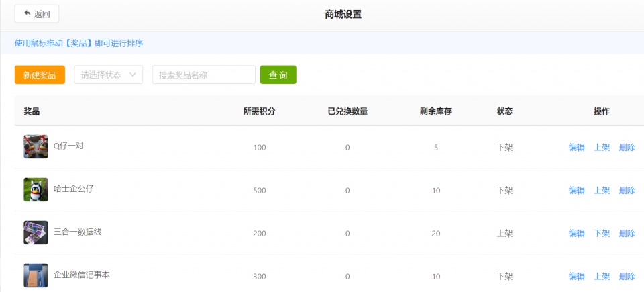
Task: Click the 下架 status of Q仔一对
Action: (x=504, y=147)
